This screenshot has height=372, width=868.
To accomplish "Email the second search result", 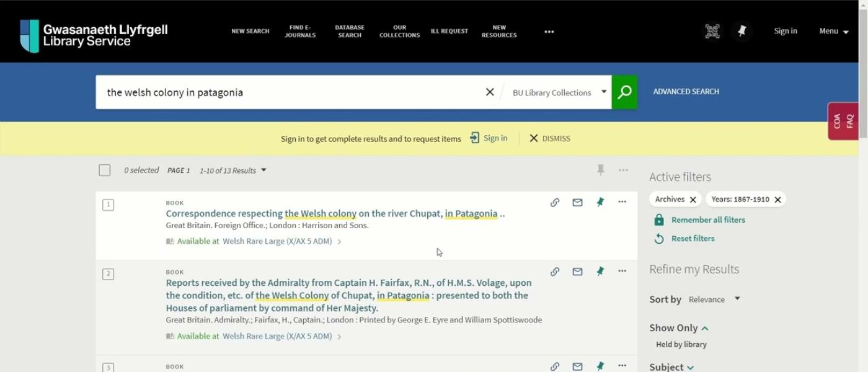I will (577, 272).
